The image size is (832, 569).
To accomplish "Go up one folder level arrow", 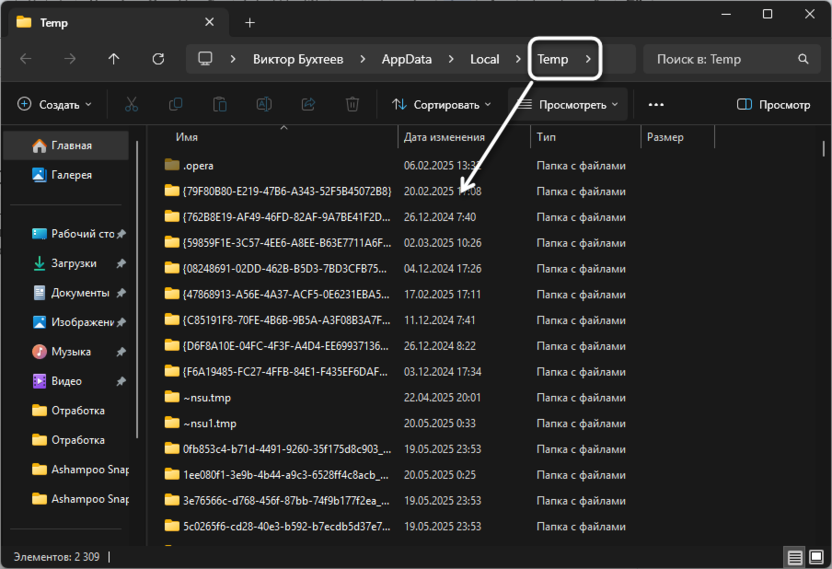I will coord(113,59).
